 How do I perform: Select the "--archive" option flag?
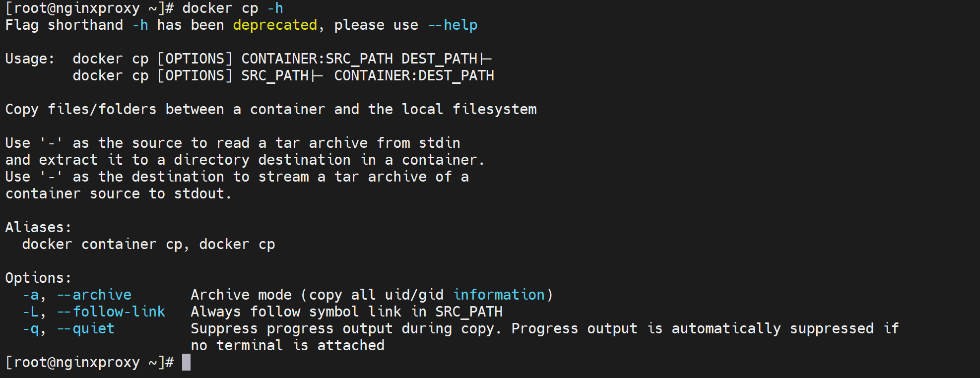94,295
